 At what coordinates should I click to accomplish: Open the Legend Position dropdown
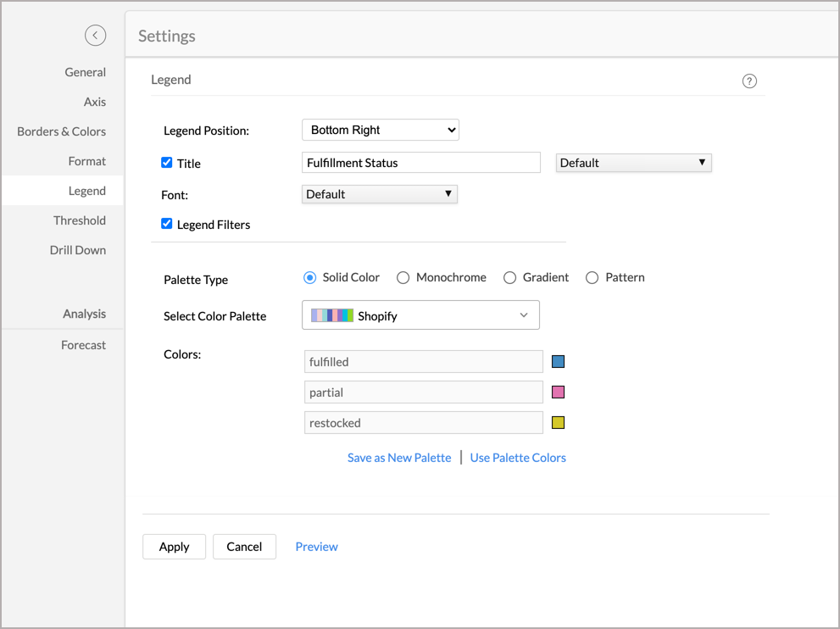[x=380, y=130]
